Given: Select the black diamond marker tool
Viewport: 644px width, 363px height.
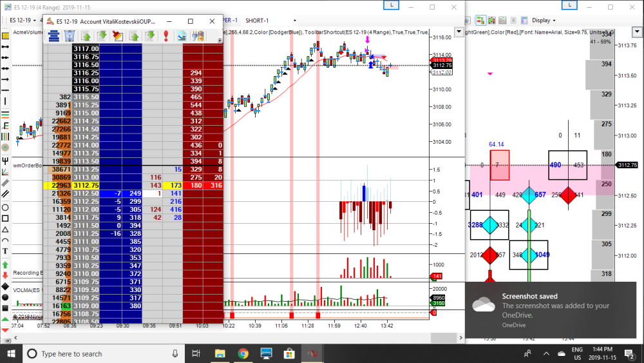Looking at the screenshot, I should point(5,286).
